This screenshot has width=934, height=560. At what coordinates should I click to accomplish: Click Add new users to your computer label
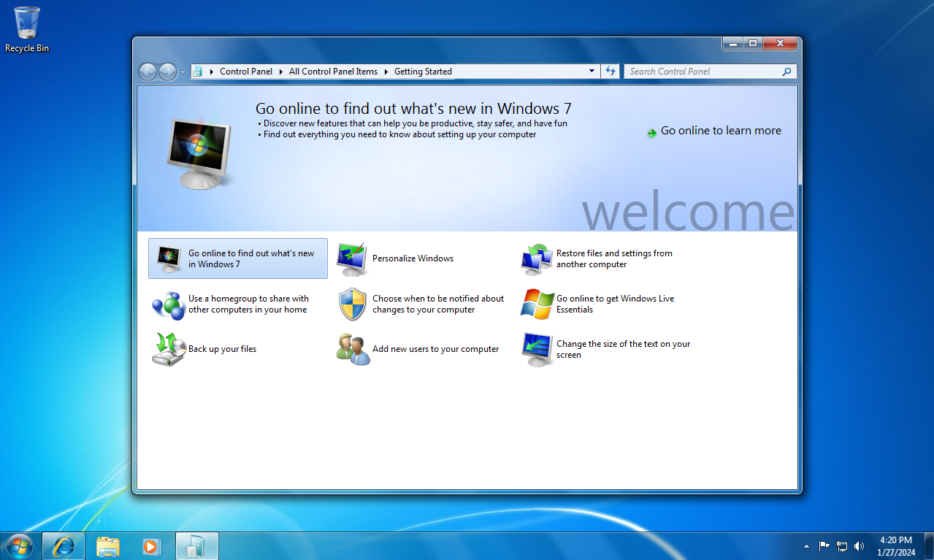[436, 349]
